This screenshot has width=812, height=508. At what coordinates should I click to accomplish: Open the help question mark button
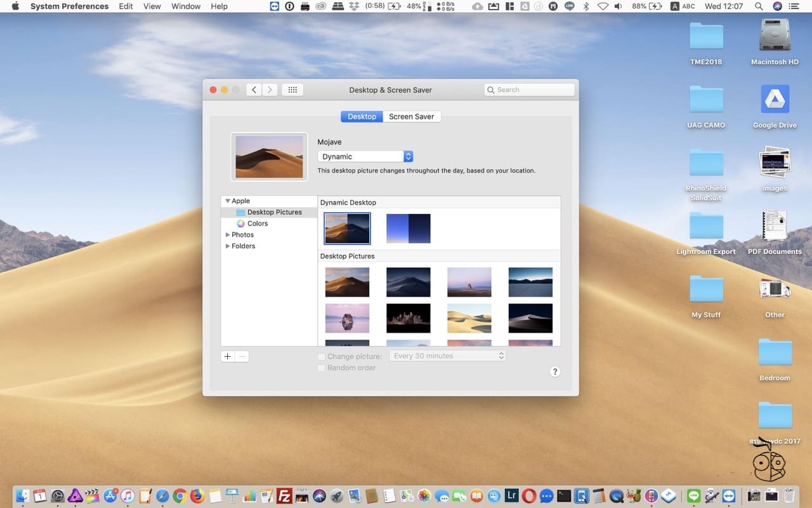(x=555, y=372)
